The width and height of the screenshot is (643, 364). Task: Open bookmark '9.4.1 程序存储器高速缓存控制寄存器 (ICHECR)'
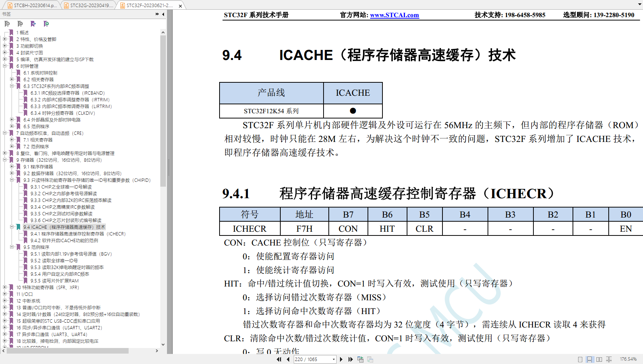tap(78, 234)
